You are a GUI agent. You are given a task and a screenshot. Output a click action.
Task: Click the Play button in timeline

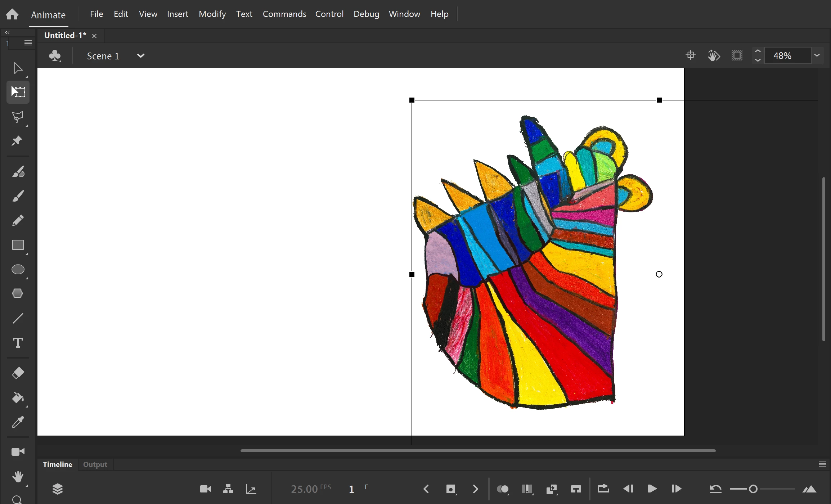(x=652, y=489)
